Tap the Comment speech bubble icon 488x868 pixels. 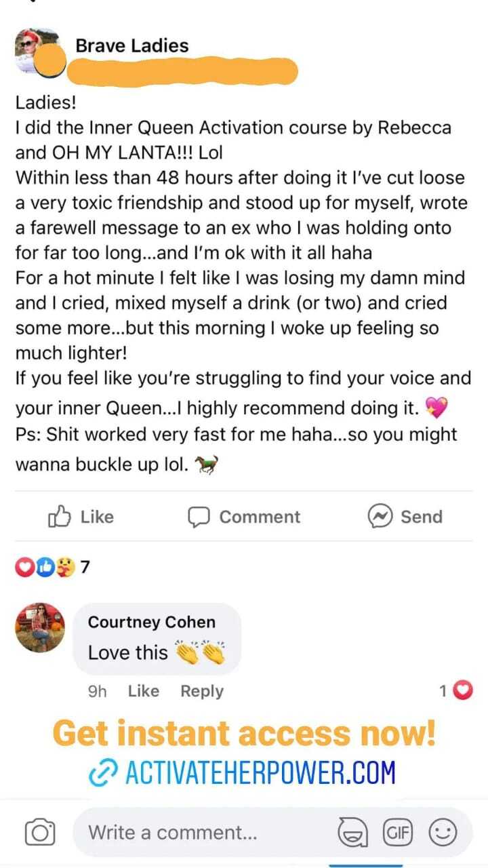[198, 517]
